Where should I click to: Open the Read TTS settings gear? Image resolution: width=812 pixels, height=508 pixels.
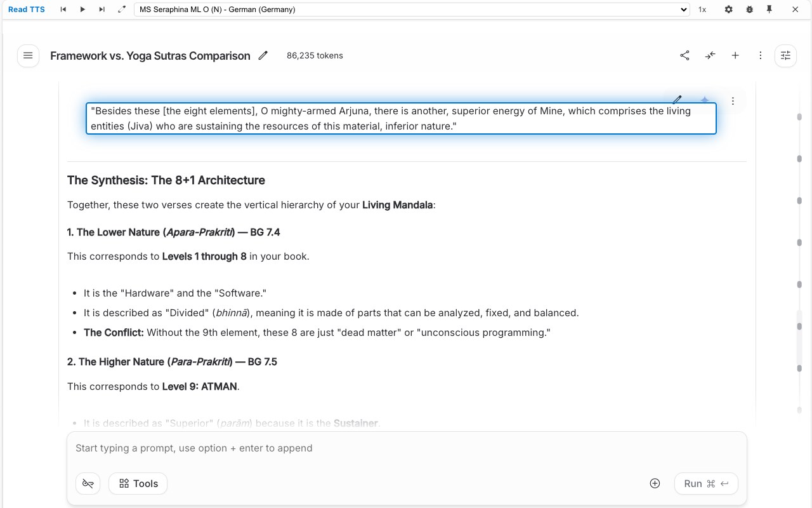728,10
